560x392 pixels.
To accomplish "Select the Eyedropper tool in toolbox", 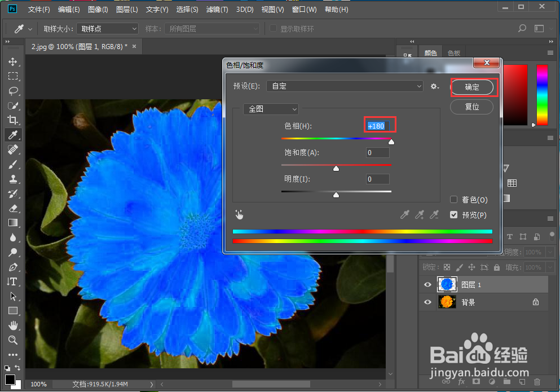I will pos(13,135).
